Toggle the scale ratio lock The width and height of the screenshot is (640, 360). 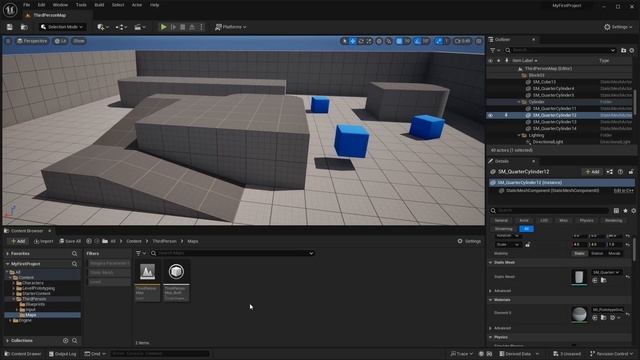click(527, 245)
